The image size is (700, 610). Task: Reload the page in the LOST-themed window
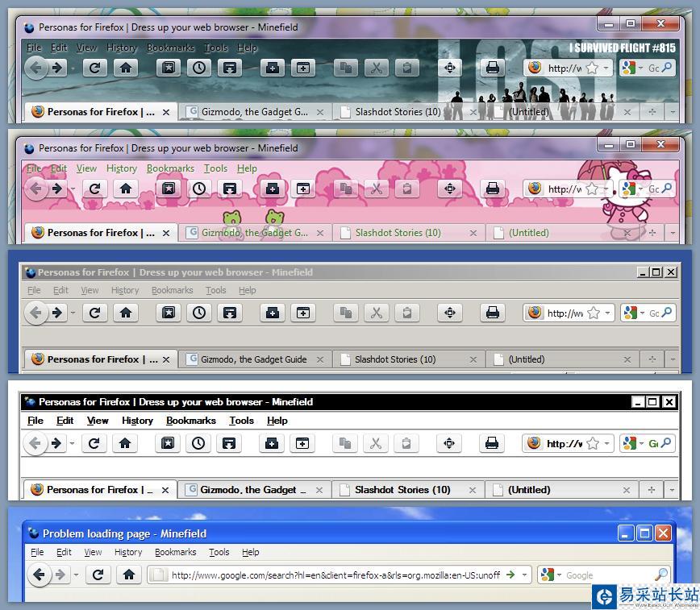coord(94,68)
